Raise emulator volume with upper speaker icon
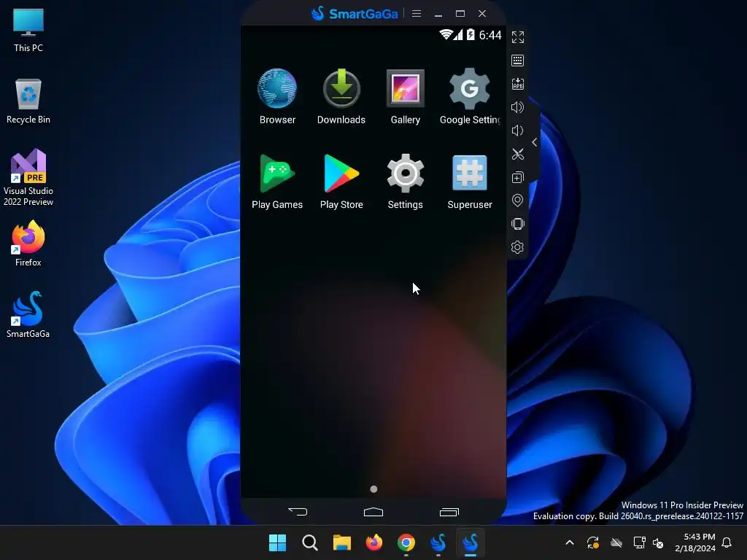 click(x=518, y=107)
